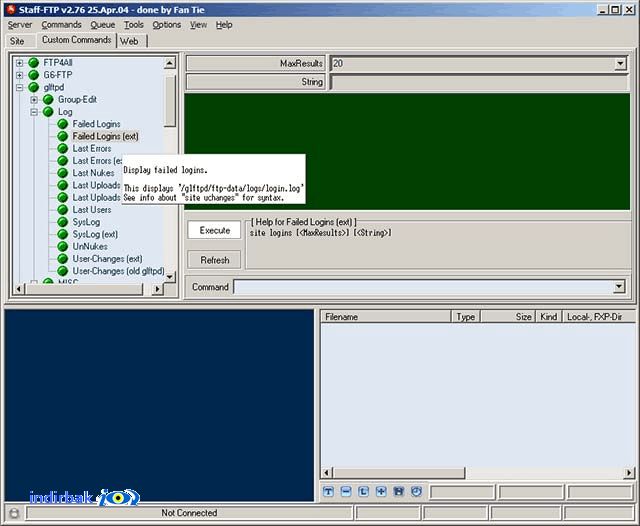Open the Server menu
Image resolution: width=640 pixels, height=526 pixels.
coord(20,25)
